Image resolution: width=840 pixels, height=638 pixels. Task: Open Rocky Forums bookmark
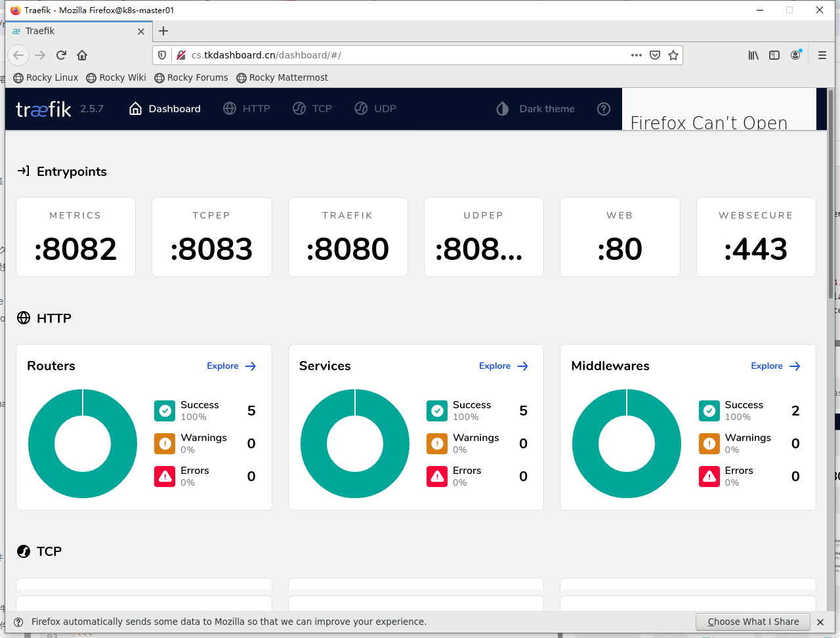[x=191, y=77]
